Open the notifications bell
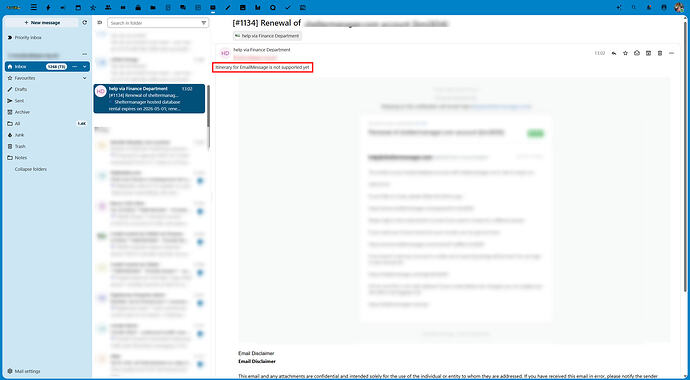Screen dimensions: 690x380 click(649, 7)
